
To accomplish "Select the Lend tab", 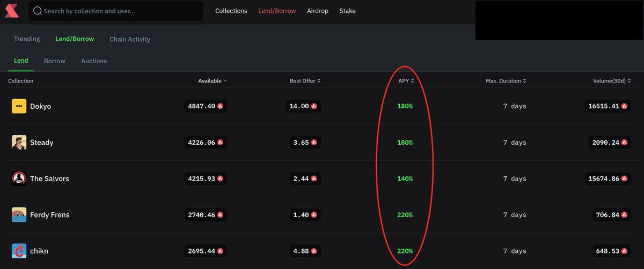I will coord(21,61).
